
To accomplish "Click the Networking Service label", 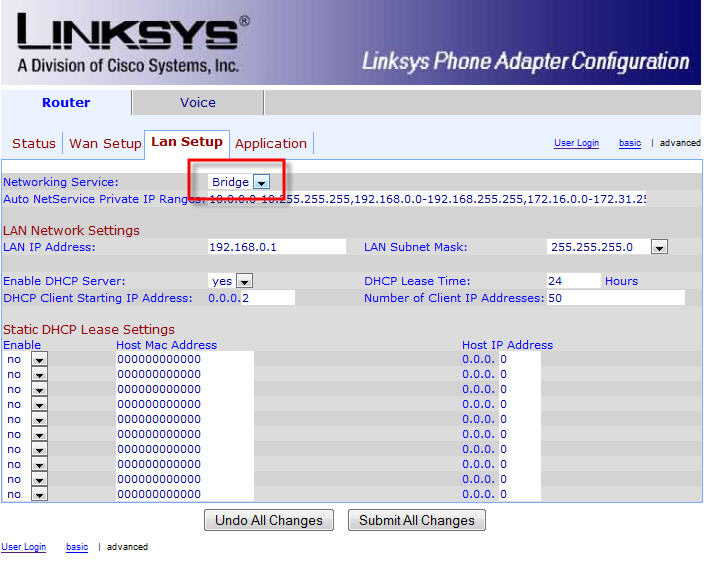I will 61,182.
